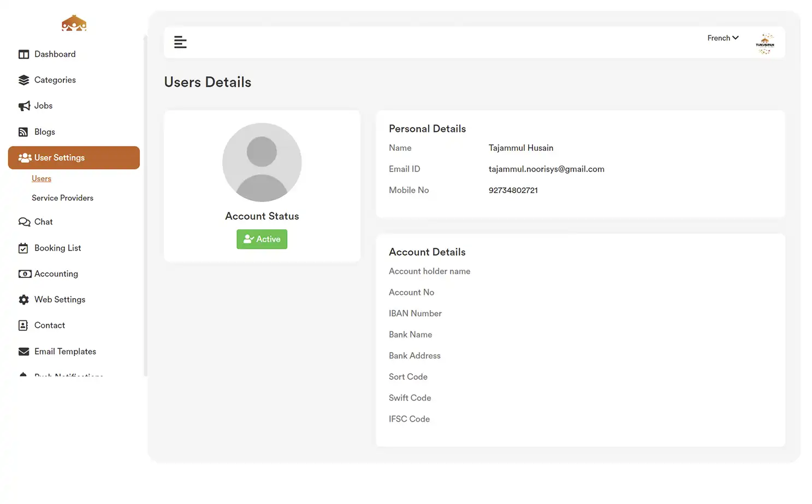This screenshot has width=812, height=504.
Task: Click the green Active status button
Action: click(262, 239)
